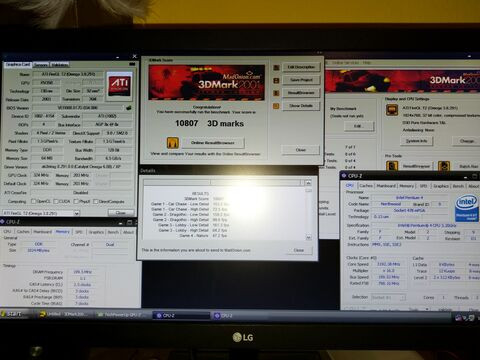Image resolution: width=480 pixels, height=360 pixels.
Task: Close the Details dialog
Action: [299, 250]
